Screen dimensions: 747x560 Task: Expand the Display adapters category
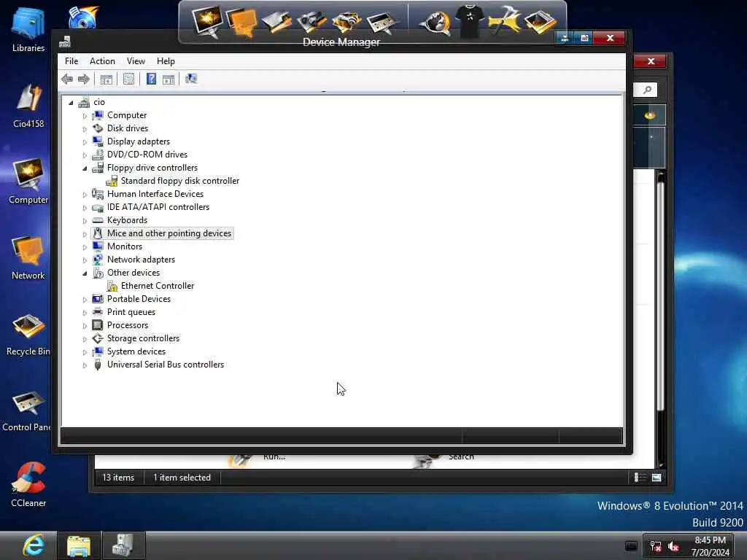point(85,142)
